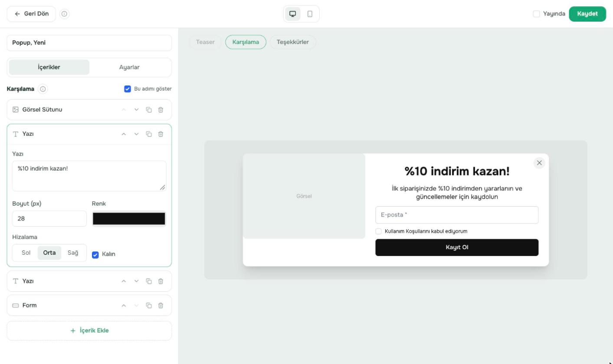Save changes with Kaydet
The height and width of the screenshot is (364, 613).
(587, 14)
